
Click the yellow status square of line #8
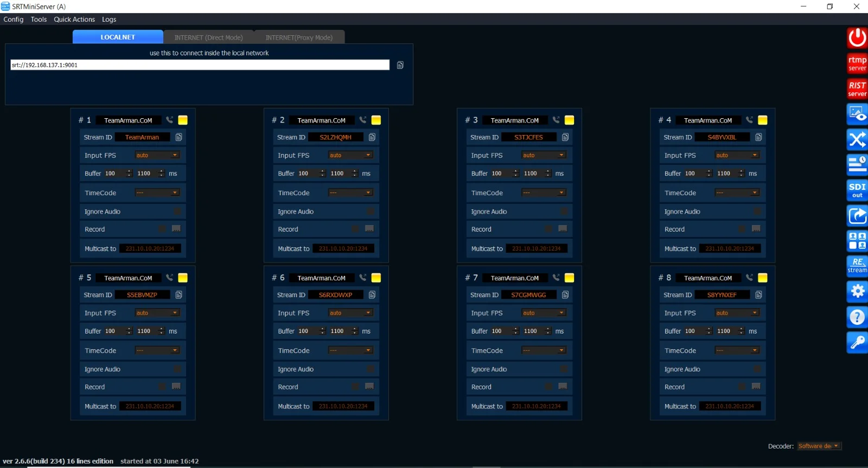point(763,278)
